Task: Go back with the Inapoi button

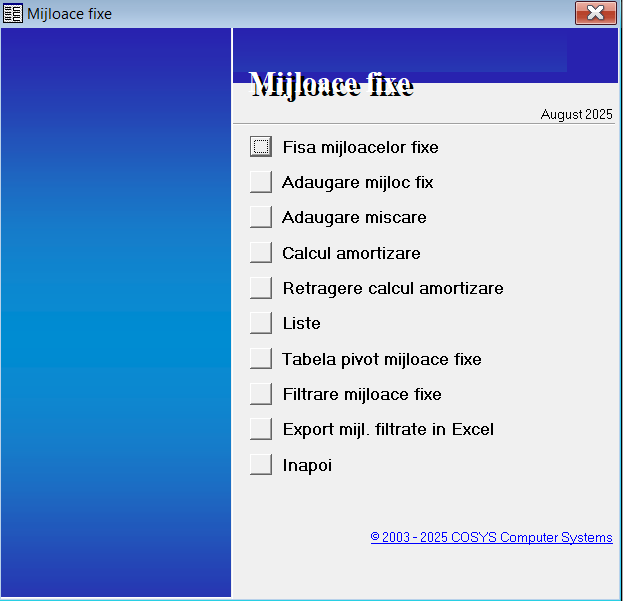Action: tap(261, 465)
